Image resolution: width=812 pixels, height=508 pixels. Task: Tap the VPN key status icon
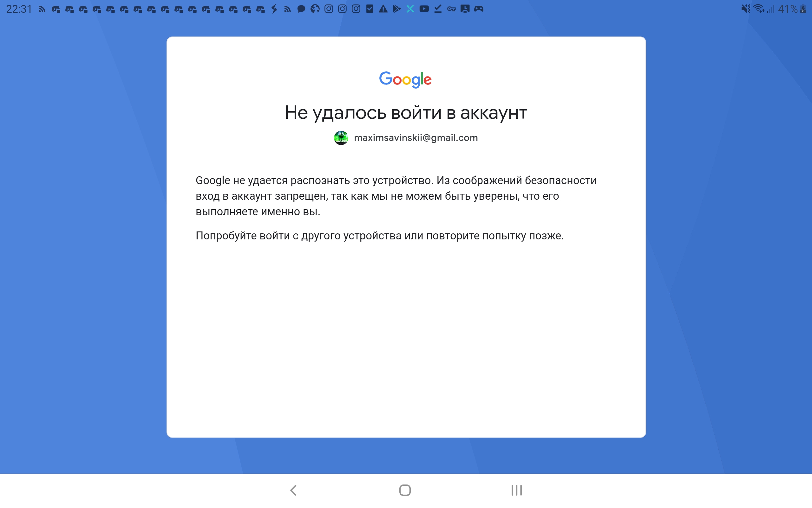[452, 9]
